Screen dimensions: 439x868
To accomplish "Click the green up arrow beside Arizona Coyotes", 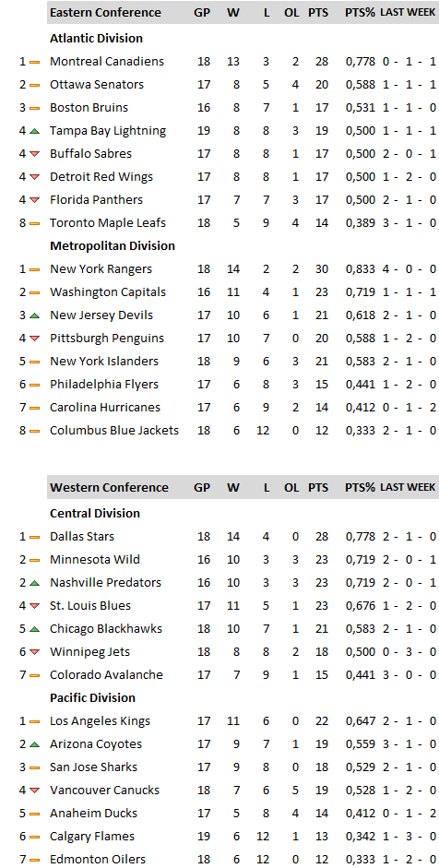I will coord(34,744).
